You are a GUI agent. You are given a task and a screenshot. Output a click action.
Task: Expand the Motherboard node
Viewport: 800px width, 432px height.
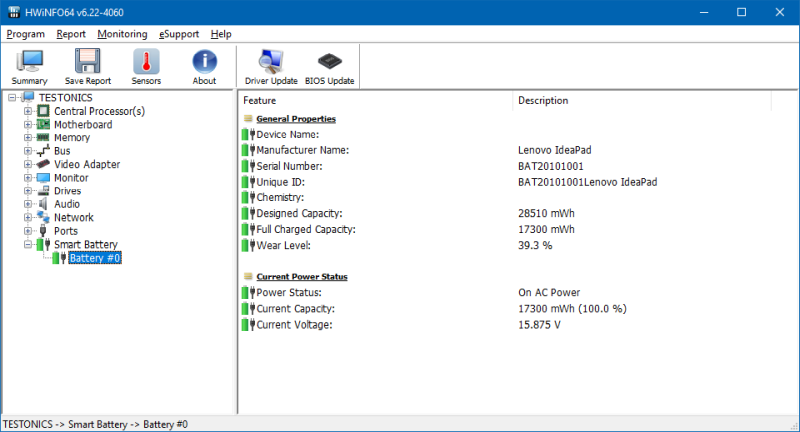[28, 124]
